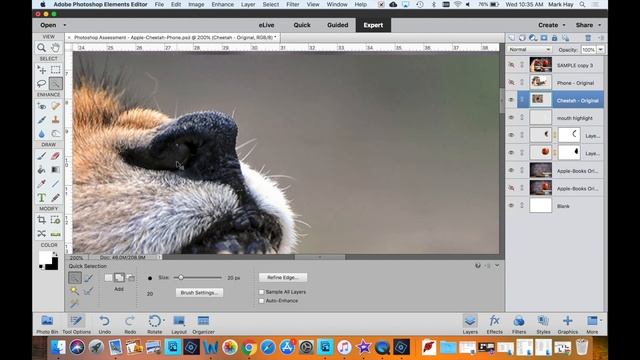640x360 pixels.
Task: Open the Effects panel
Action: (x=494, y=324)
